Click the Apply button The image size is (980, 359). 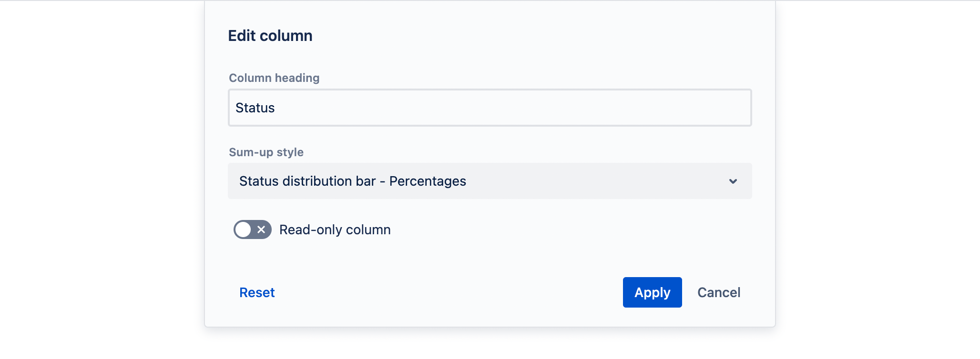[x=652, y=292]
